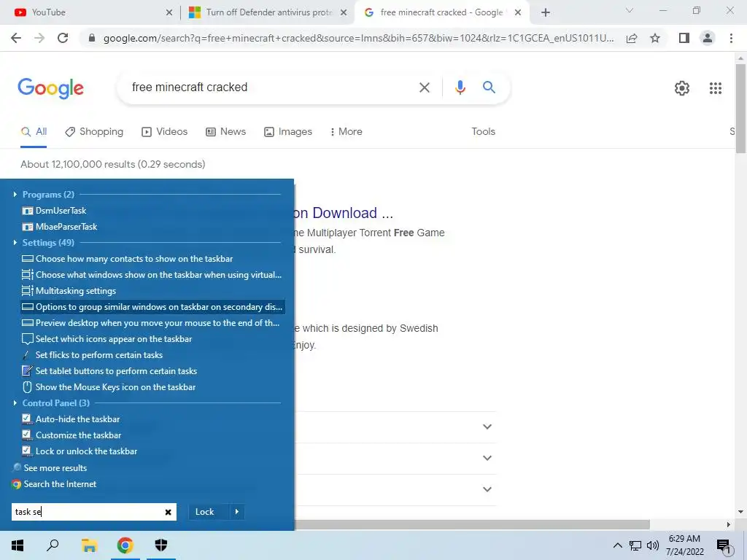
Task: Start voice search with microphone
Action: coord(460,87)
